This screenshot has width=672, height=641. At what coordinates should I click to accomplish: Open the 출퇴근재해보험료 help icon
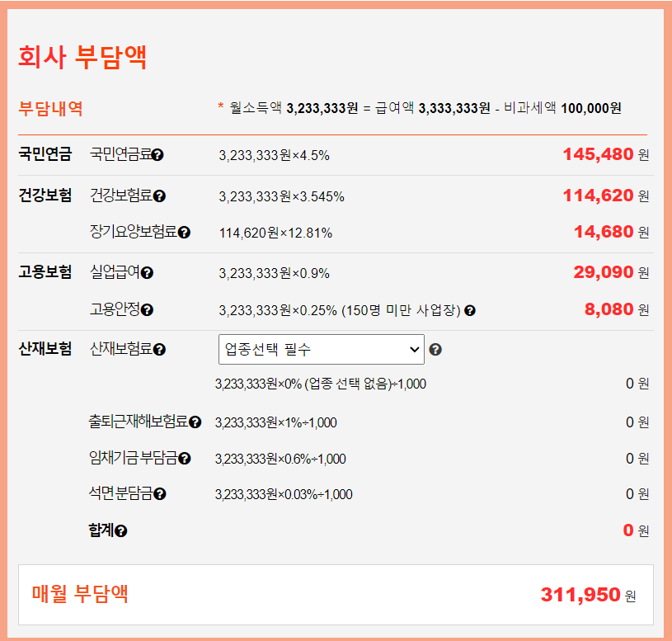(195, 422)
